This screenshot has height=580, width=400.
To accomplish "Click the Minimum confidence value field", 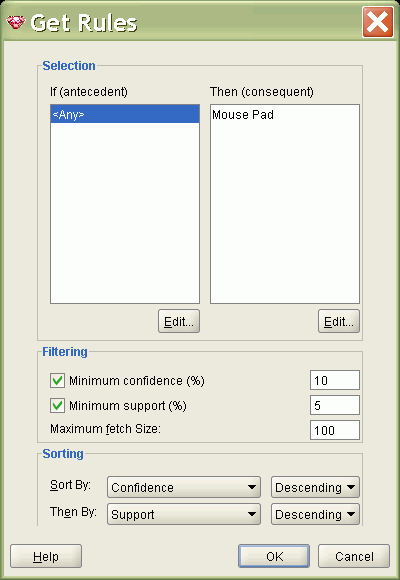I will (x=335, y=380).
